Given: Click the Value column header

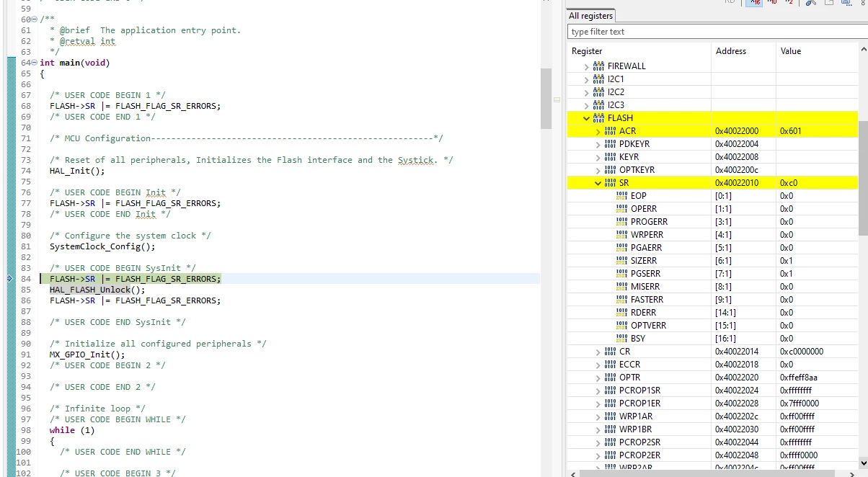Looking at the screenshot, I should [x=791, y=51].
